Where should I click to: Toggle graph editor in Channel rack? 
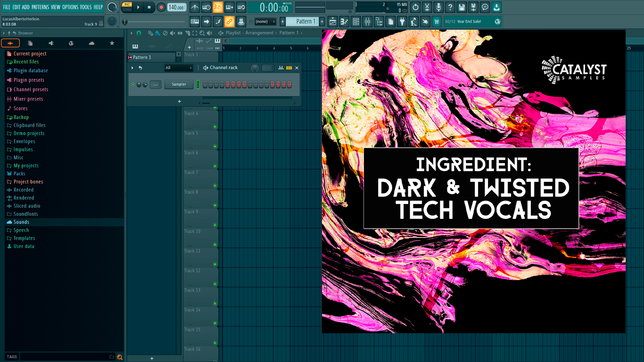click(x=281, y=68)
